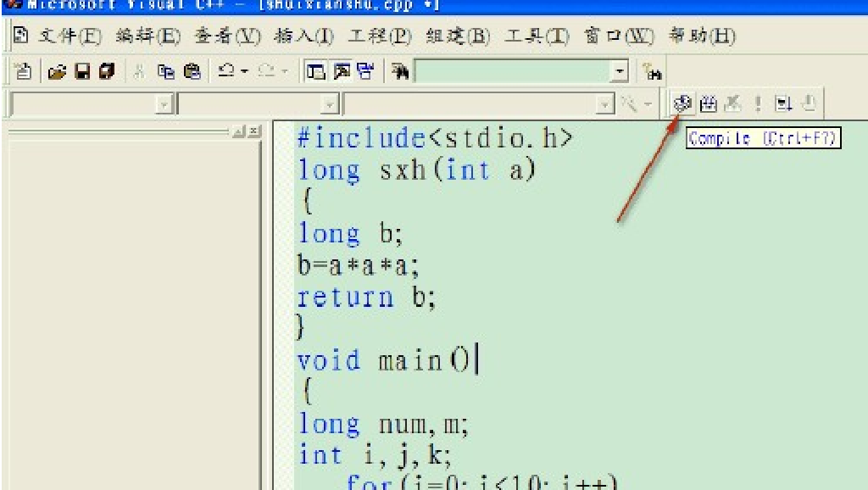The width and height of the screenshot is (868, 490).
Task: Click the WizardBar actions wand icon
Action: point(628,103)
